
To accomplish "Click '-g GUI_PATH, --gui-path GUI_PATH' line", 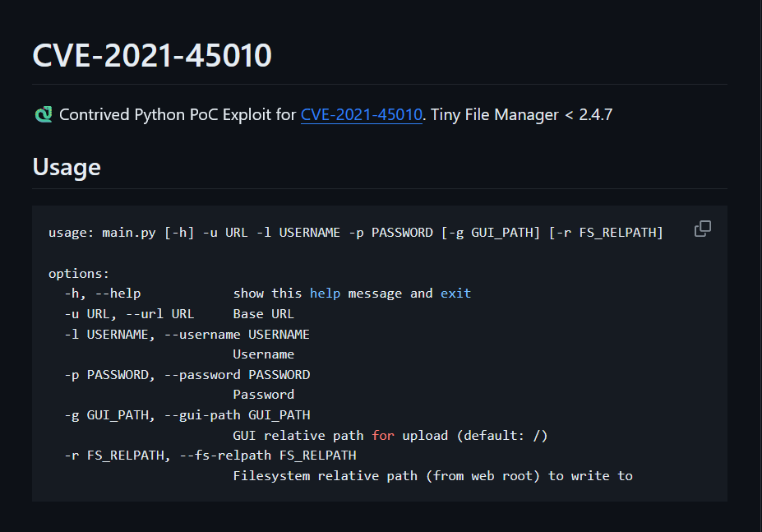I will (187, 415).
